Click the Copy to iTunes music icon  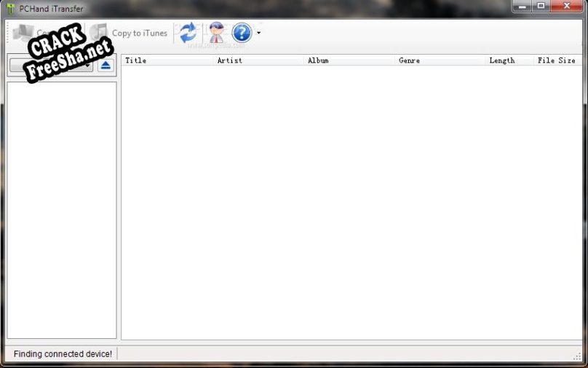tap(99, 33)
